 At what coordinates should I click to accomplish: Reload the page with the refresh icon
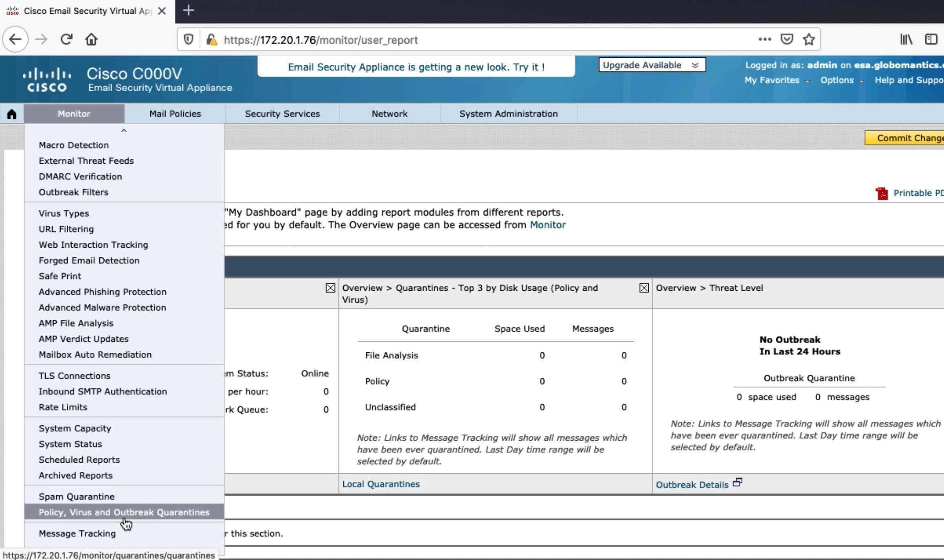(66, 40)
